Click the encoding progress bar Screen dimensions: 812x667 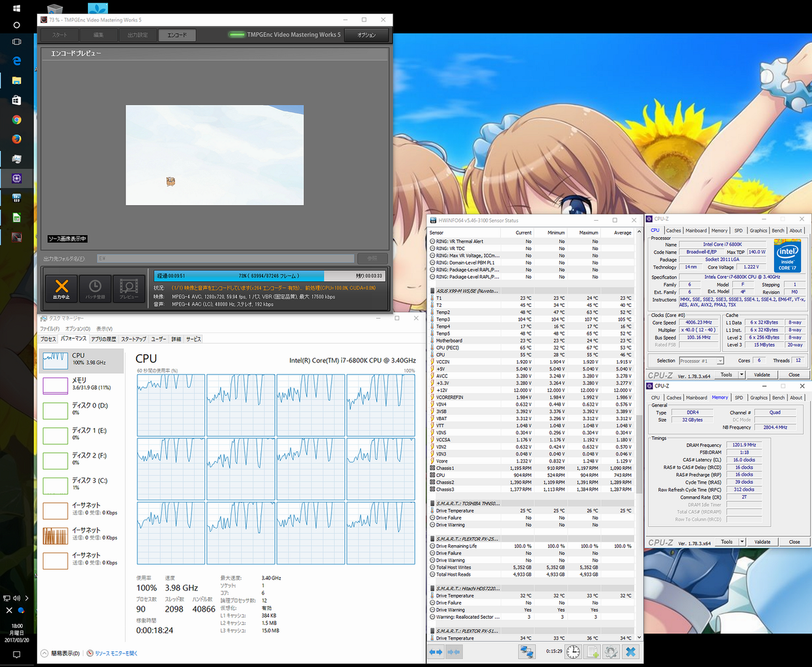coord(269,276)
